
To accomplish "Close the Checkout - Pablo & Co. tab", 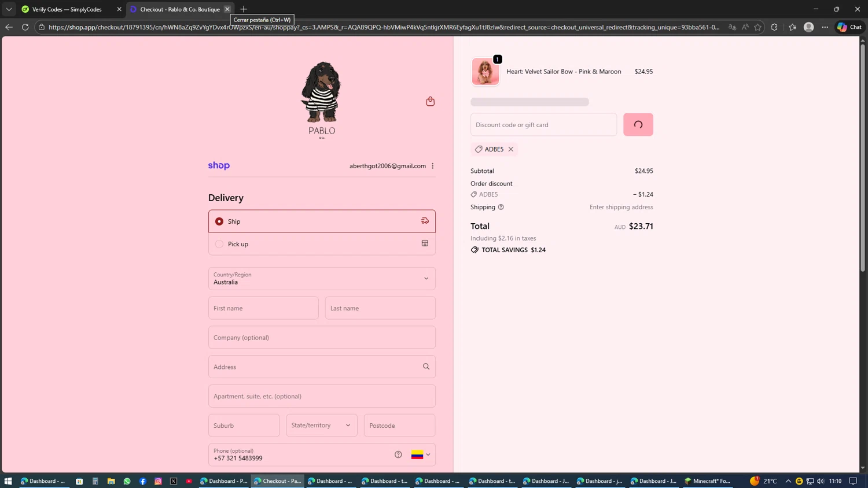I will click(x=227, y=9).
